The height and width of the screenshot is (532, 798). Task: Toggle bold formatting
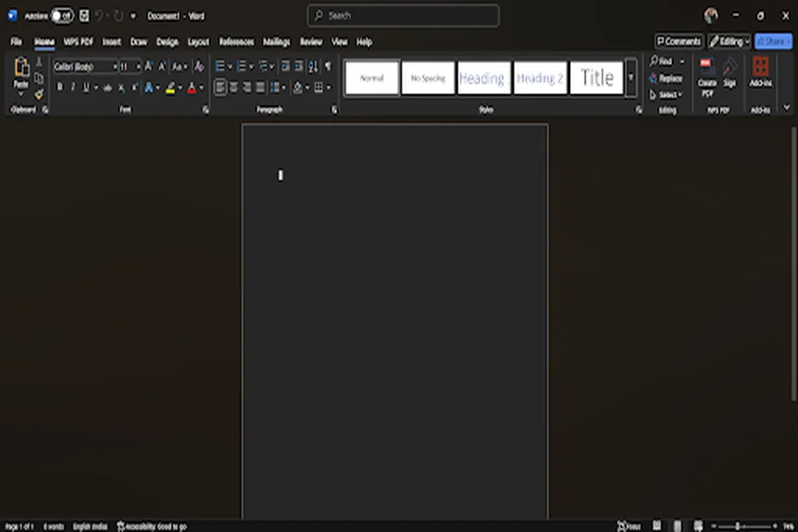coord(60,86)
